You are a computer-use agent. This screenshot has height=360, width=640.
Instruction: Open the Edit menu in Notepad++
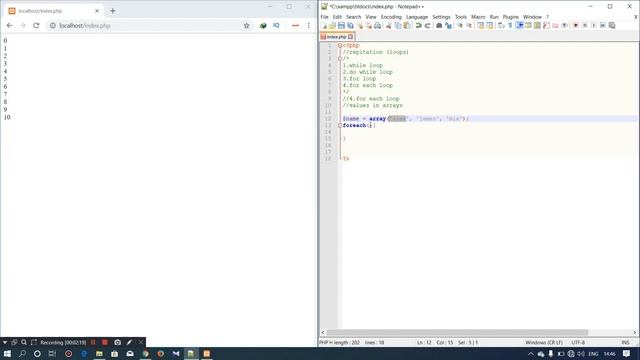(337, 17)
